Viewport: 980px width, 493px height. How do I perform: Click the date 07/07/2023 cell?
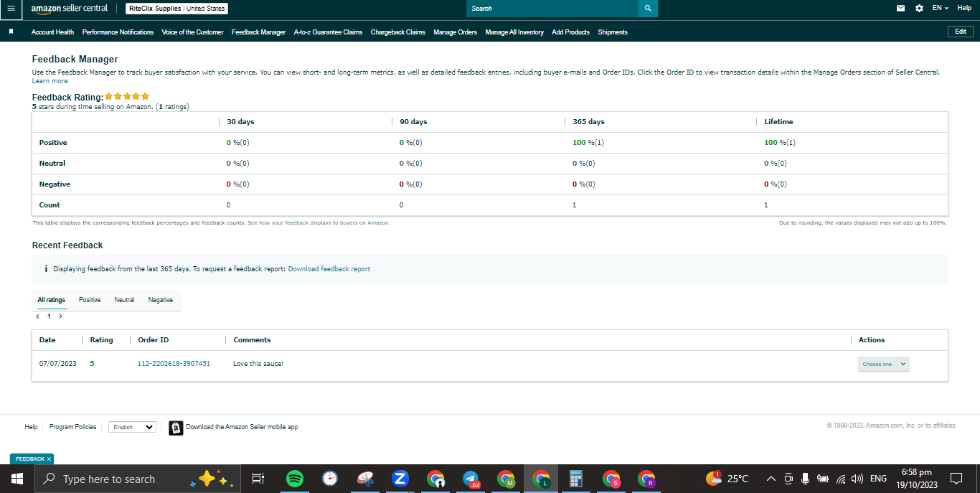[58, 364]
